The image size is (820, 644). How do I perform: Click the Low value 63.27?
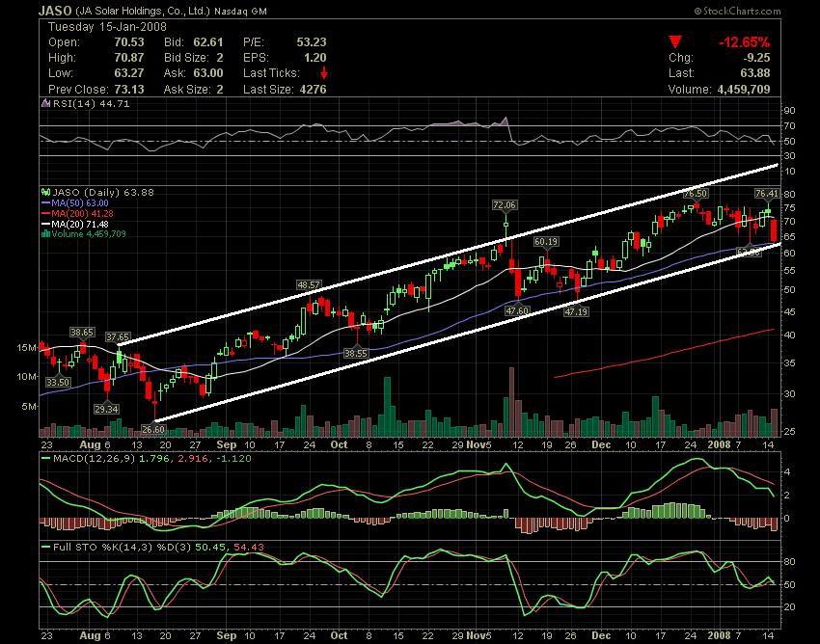tap(128, 72)
